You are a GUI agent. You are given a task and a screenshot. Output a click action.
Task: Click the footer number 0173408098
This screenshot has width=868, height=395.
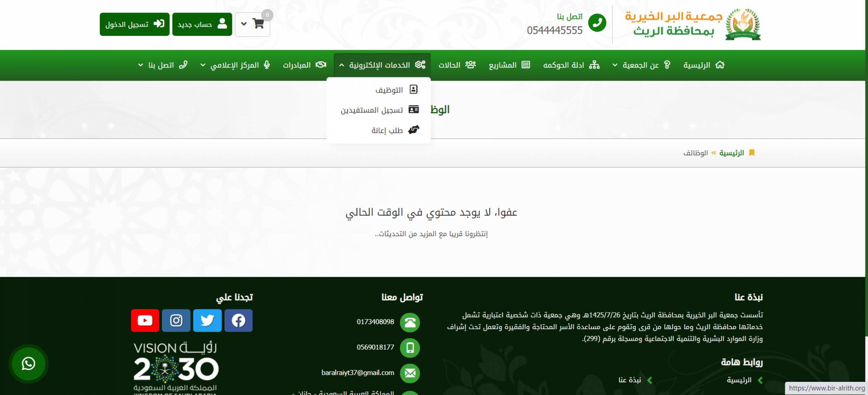coord(375,322)
